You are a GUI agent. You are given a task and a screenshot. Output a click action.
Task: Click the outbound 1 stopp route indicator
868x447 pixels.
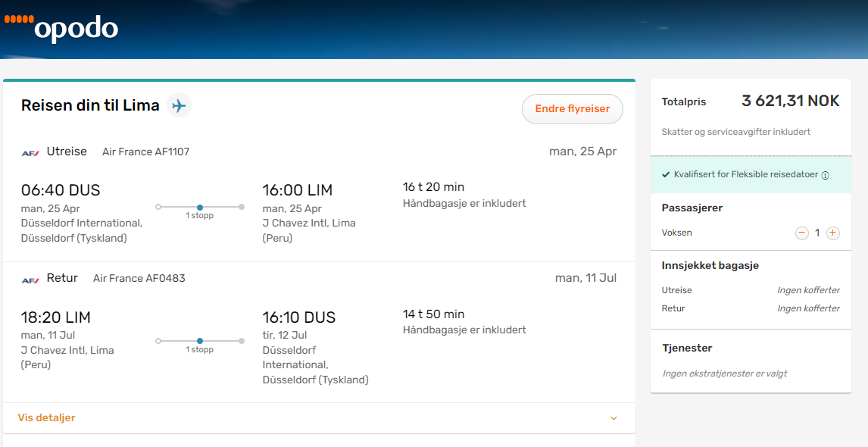(x=200, y=211)
